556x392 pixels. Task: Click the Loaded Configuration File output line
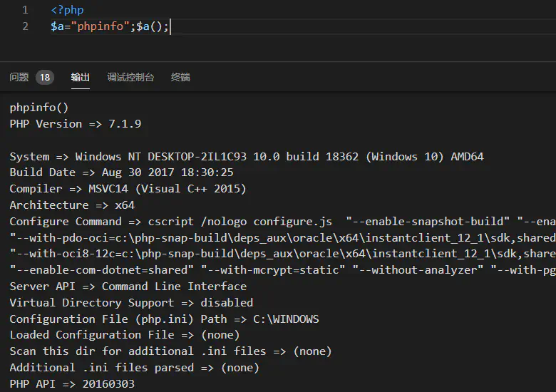click(124, 335)
